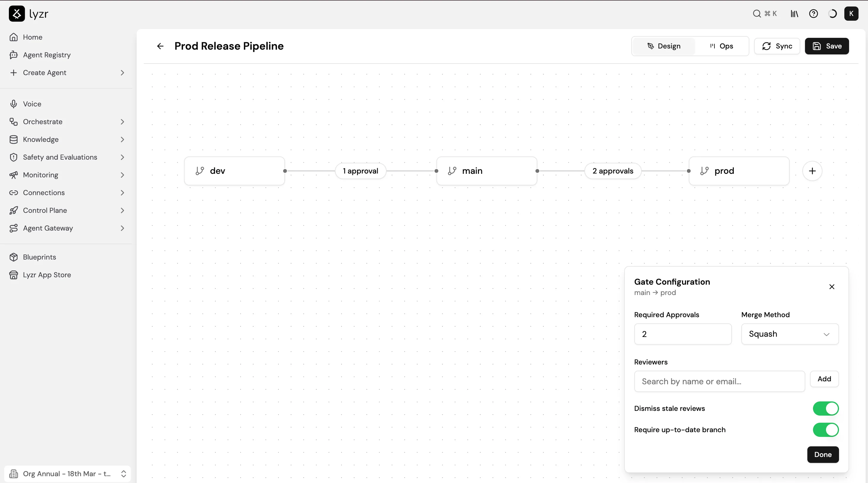Click the Sync button
868x483 pixels.
(x=777, y=46)
